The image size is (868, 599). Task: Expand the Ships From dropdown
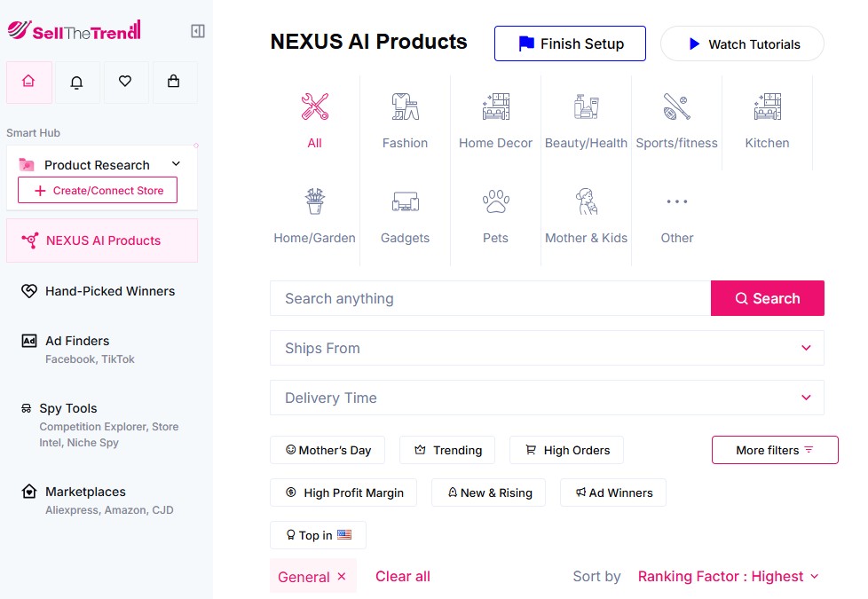546,348
